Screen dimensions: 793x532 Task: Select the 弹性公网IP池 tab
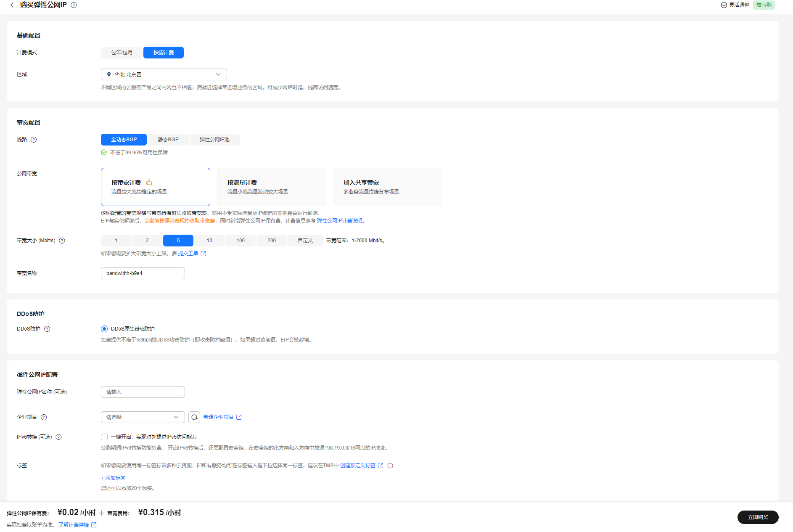pos(214,140)
